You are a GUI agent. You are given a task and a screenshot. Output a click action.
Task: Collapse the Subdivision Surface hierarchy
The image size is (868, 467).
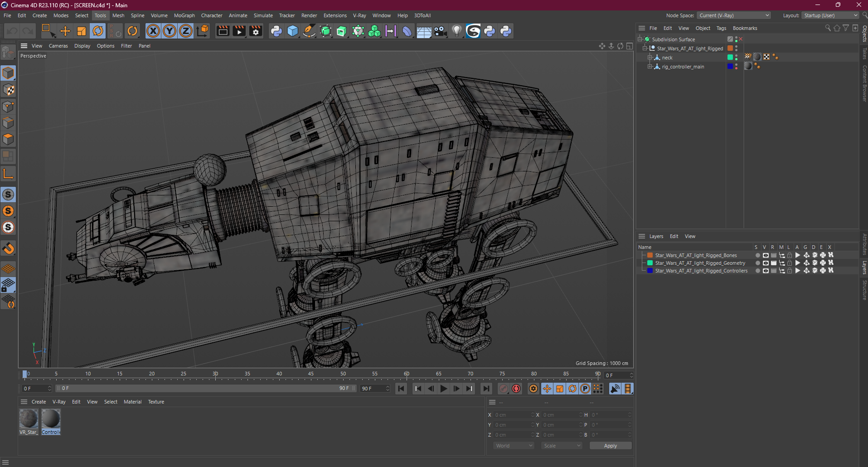tap(640, 39)
